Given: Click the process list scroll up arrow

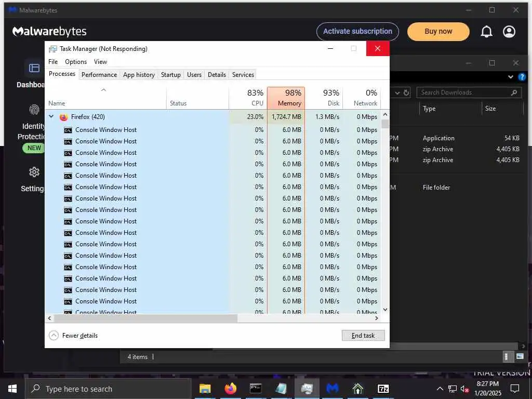Looking at the screenshot, I should click(x=385, y=114).
